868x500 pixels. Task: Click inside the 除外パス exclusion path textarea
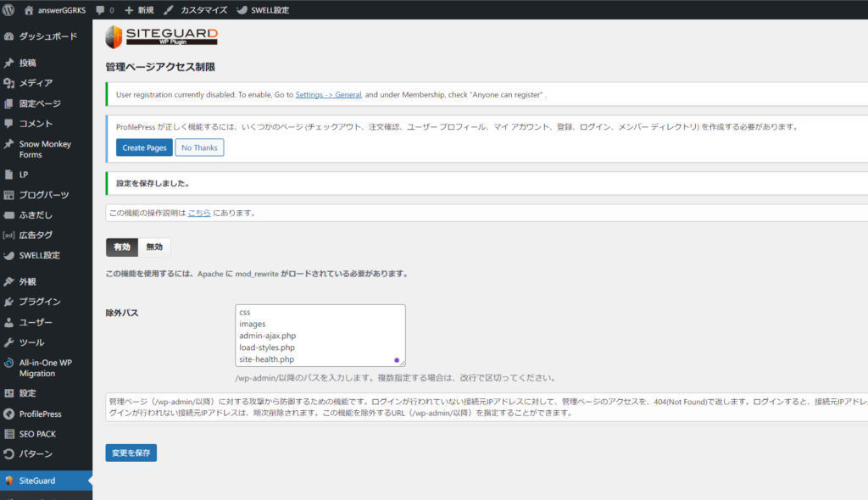click(320, 336)
